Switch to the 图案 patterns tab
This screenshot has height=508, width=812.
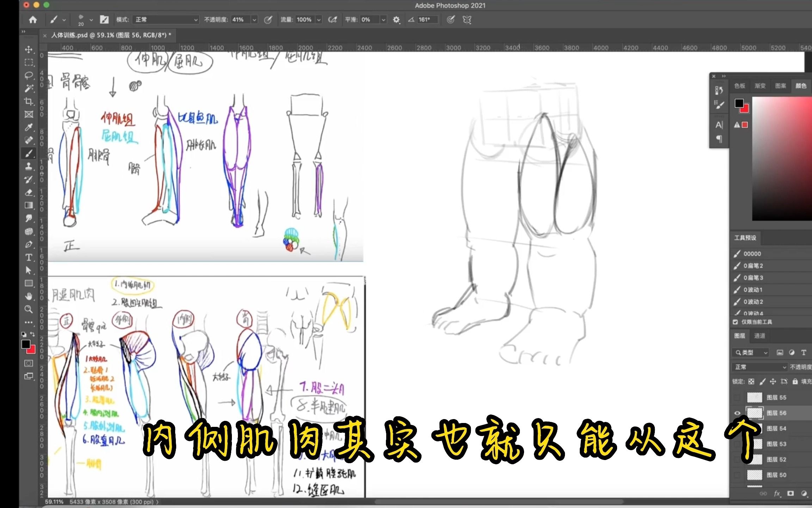click(781, 86)
